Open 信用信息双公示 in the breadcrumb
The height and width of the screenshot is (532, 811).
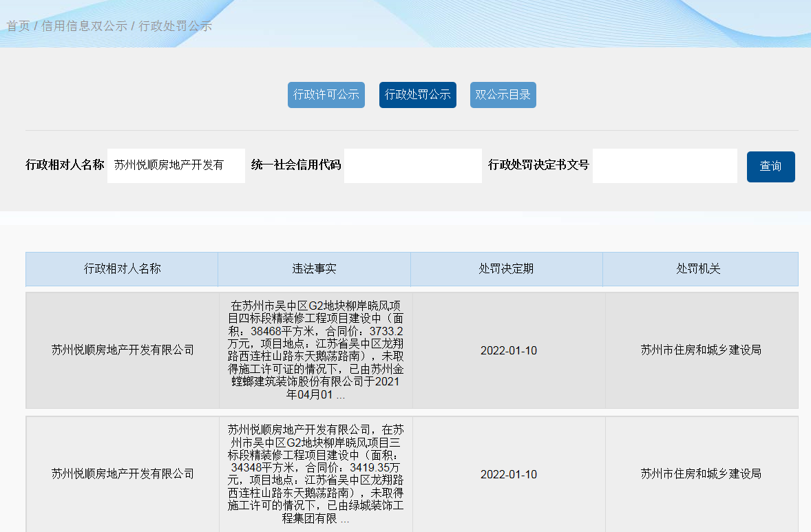coord(84,26)
